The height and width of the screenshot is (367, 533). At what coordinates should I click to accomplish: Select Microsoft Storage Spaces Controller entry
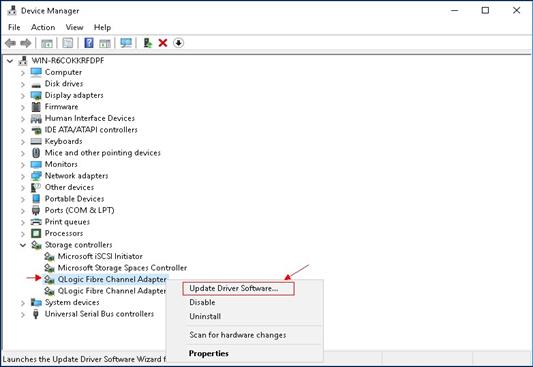122,268
